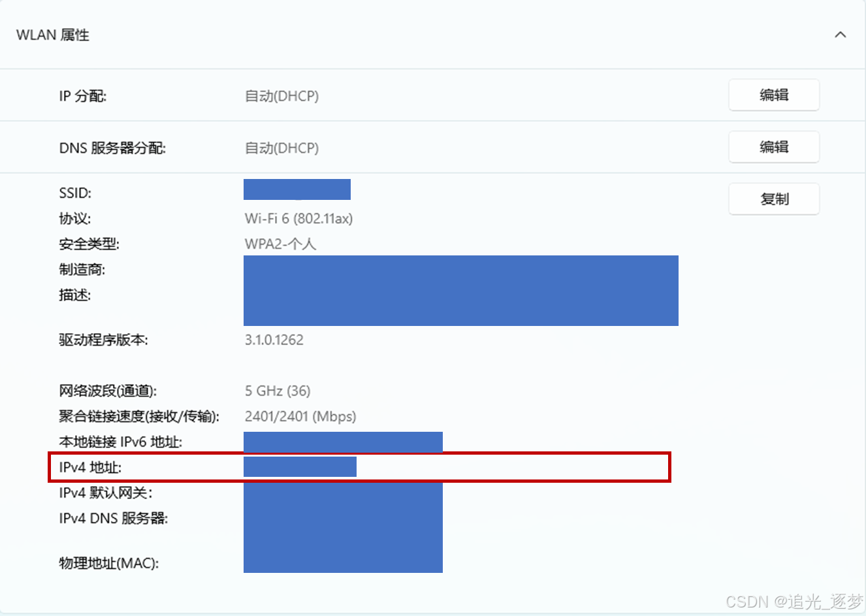Click the 聚合链接速度(接收/传输) label

pos(139,417)
